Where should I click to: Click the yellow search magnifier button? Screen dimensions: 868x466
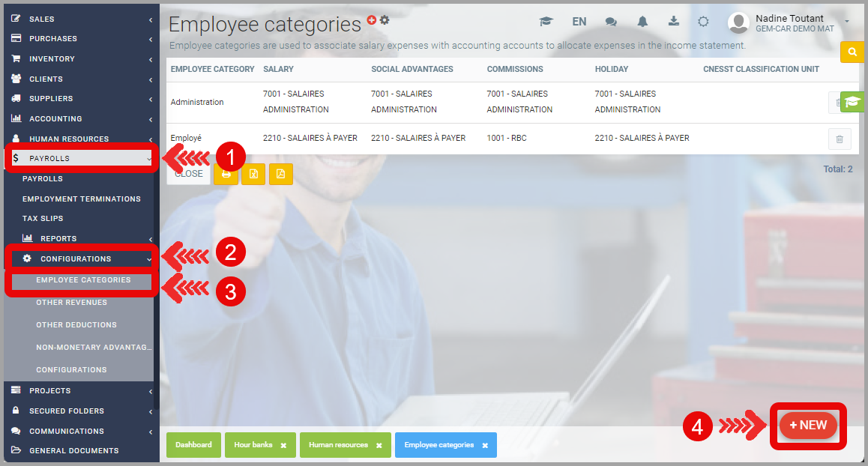tap(852, 52)
